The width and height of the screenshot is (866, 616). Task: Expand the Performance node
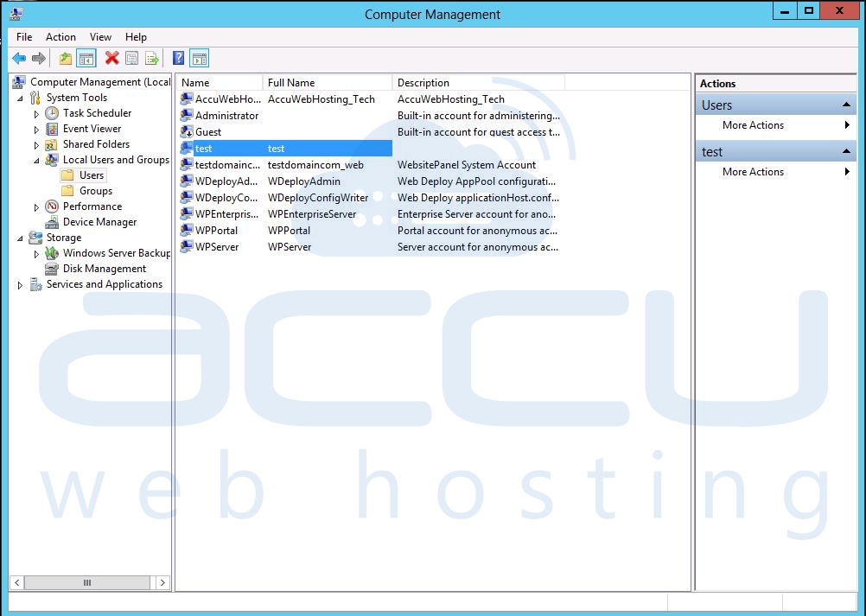36,207
